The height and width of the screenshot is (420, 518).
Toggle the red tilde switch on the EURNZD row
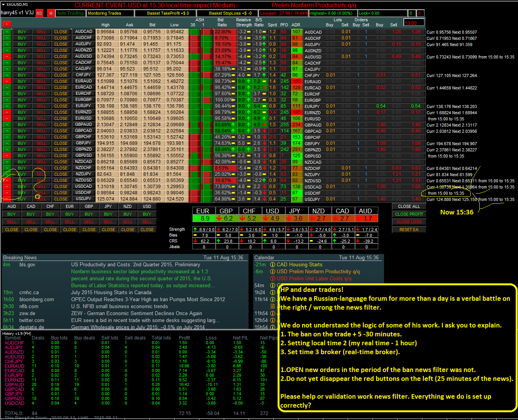click(x=7, y=112)
